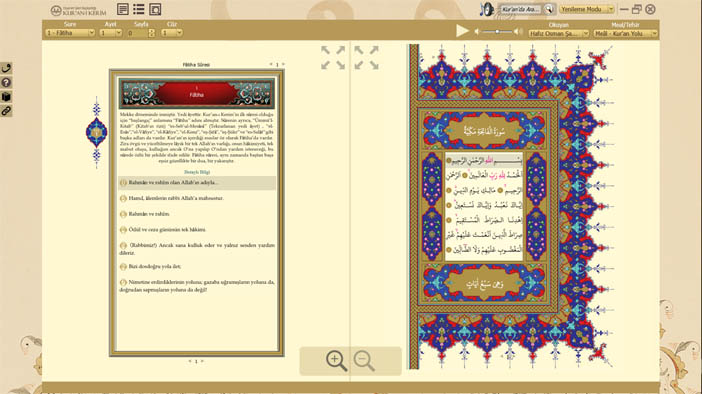Click the book sidebar icon

pyautogui.click(x=6, y=97)
